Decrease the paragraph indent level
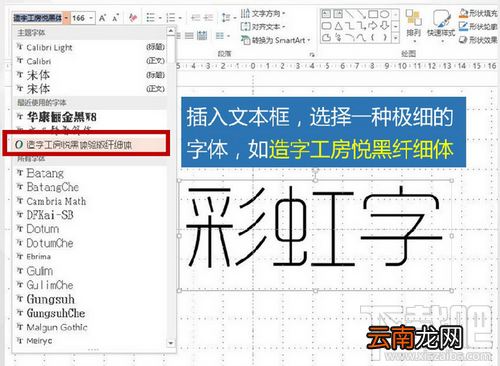 tap(196, 17)
